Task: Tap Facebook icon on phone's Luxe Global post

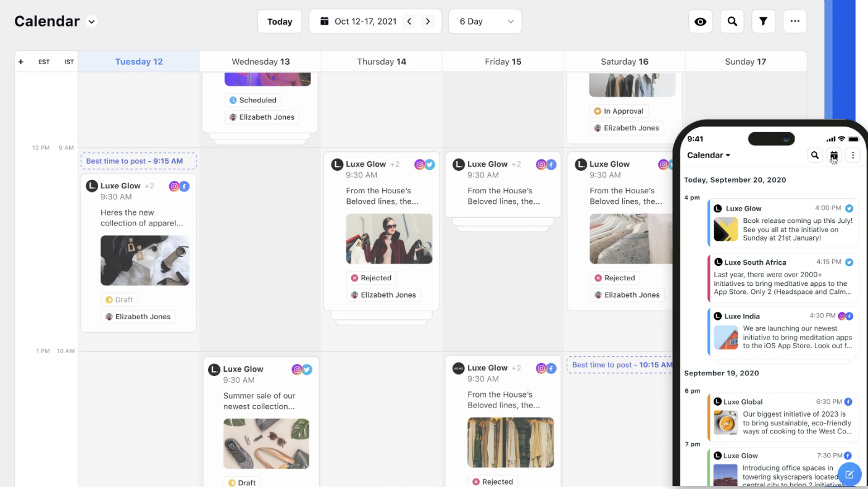Action: [848, 401]
